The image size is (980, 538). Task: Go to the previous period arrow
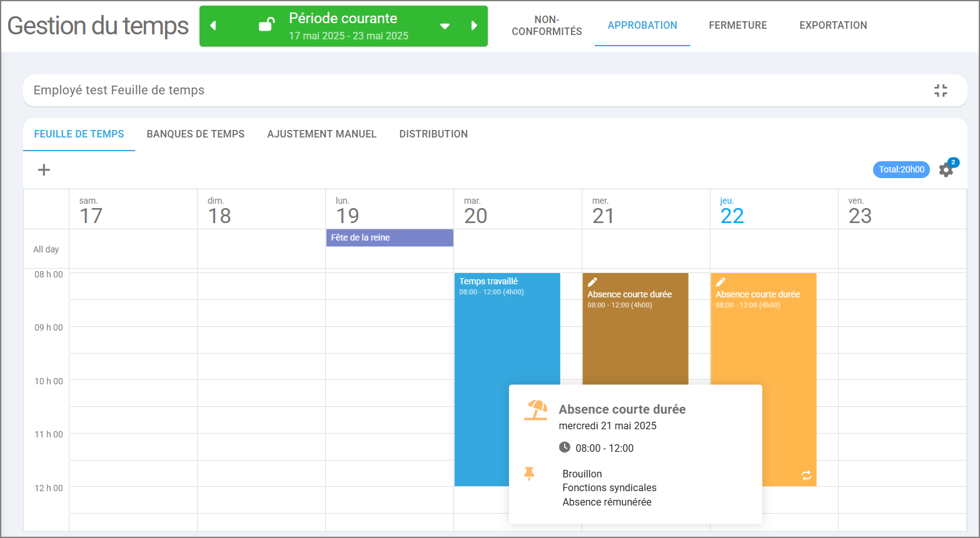tap(213, 26)
